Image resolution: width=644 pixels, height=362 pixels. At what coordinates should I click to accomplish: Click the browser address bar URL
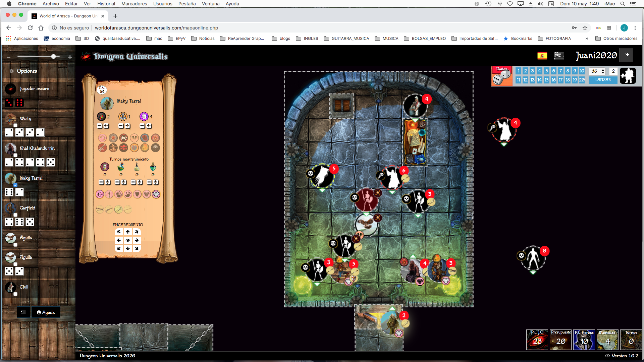tap(156, 28)
